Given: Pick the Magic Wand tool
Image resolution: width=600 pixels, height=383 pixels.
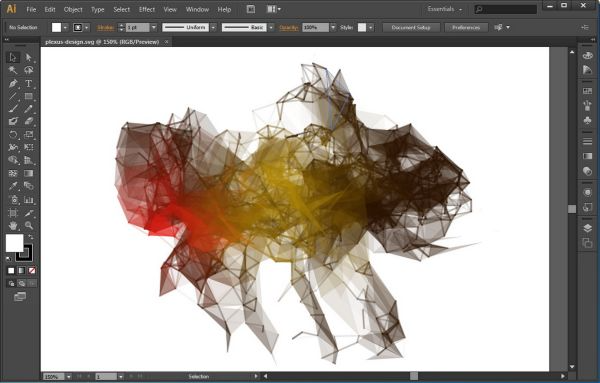Looking at the screenshot, I should coord(13,70).
